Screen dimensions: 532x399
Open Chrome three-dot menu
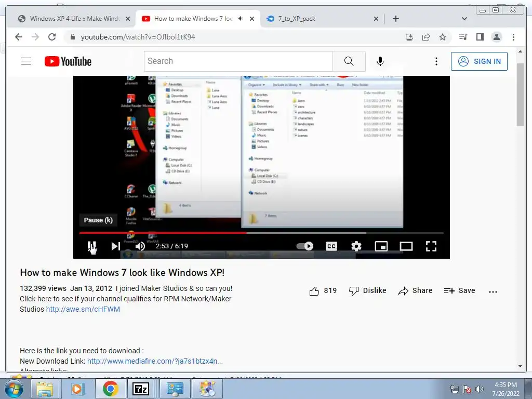[x=513, y=37]
